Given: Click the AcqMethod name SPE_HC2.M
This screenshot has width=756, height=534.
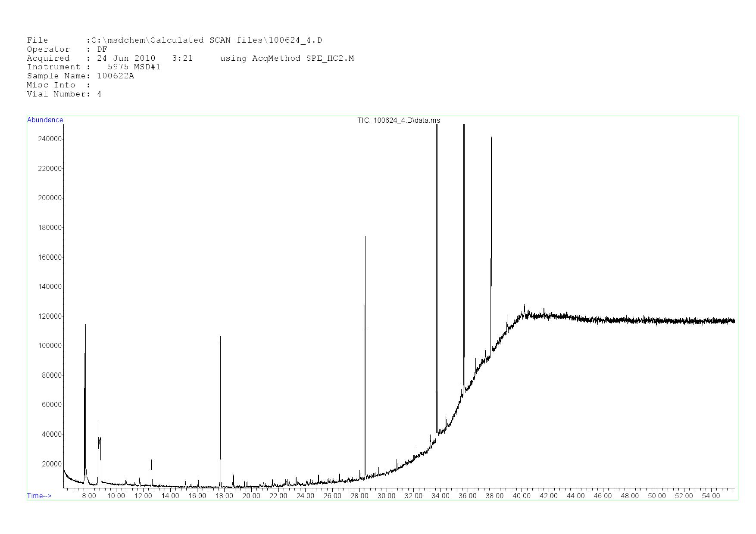Looking at the screenshot, I should [330, 59].
